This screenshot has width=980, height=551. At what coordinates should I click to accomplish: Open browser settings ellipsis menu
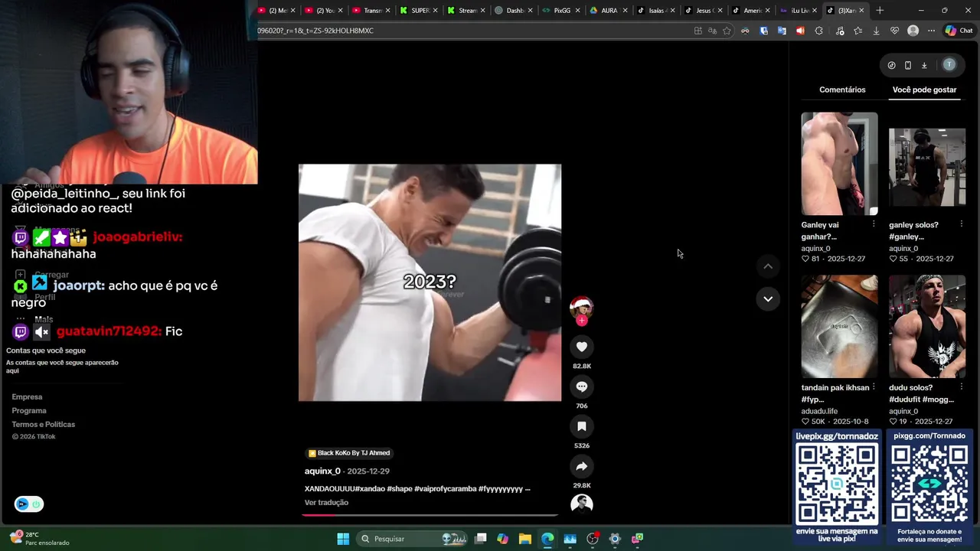931,31
